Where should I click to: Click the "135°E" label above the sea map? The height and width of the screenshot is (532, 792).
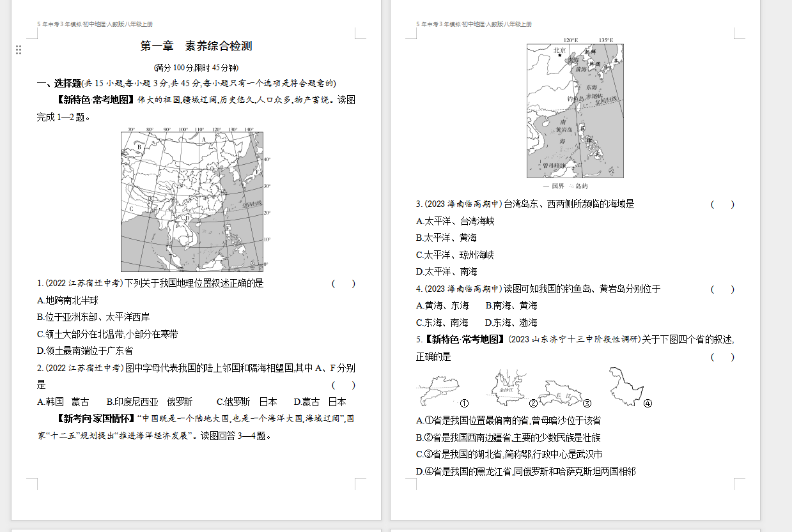[605, 40]
